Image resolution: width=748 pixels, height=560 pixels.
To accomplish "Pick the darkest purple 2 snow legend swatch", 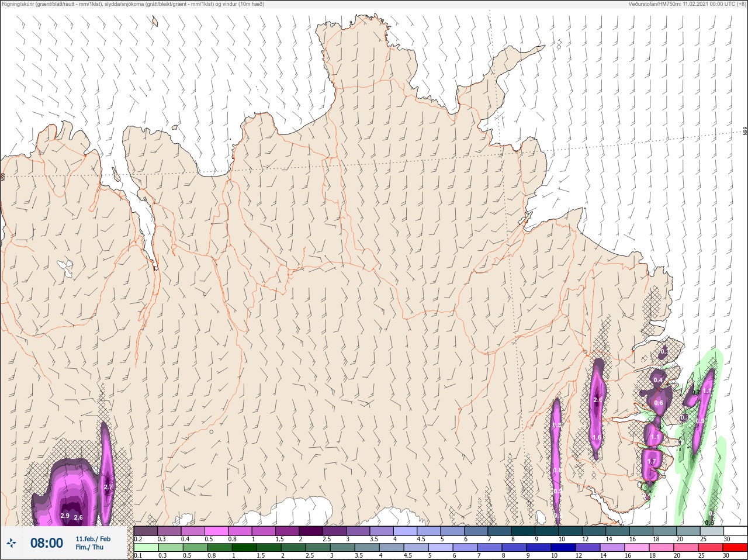I will 311,531.
